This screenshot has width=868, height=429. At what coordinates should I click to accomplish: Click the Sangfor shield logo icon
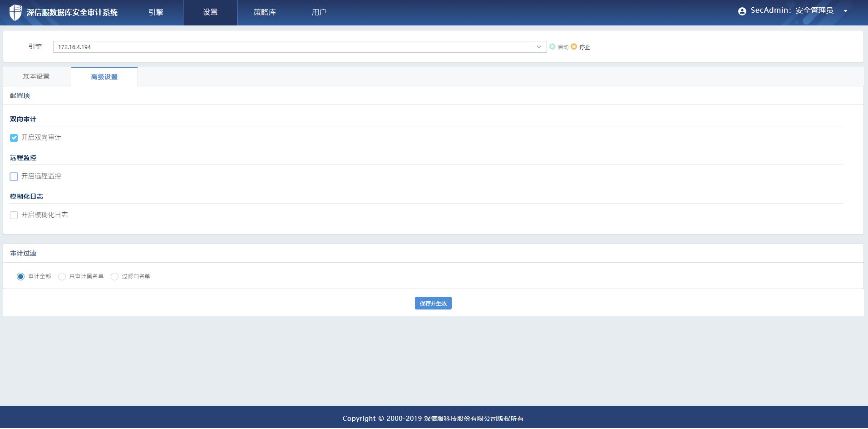15,12
